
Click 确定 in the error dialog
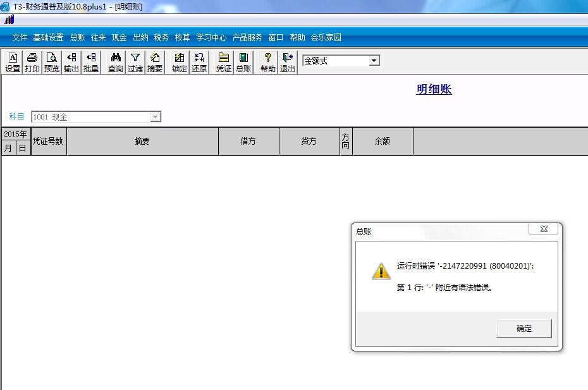pyautogui.click(x=524, y=329)
